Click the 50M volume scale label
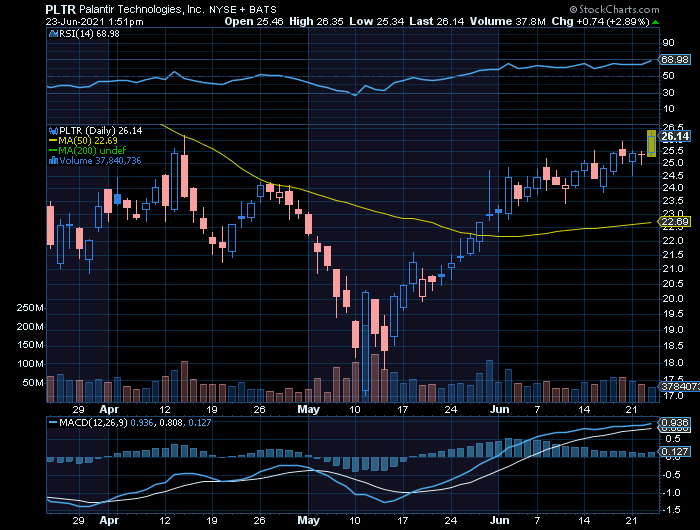 [x=33, y=383]
